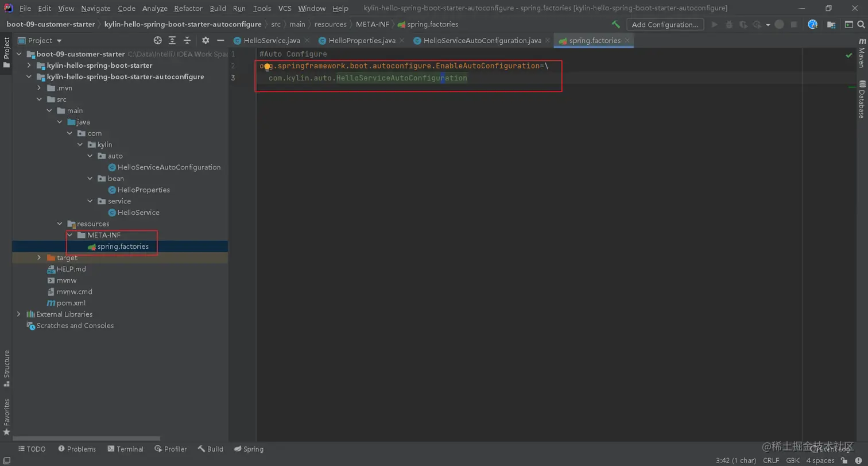Close the HelloProperties.java tab
The image size is (868, 466).
point(401,41)
